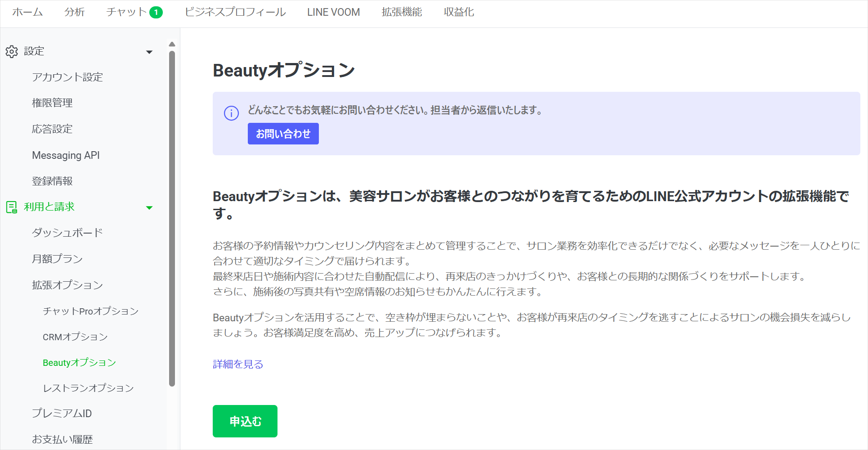Click the お問い合わせ button
Image resolution: width=868 pixels, height=450 pixels.
pyautogui.click(x=283, y=134)
